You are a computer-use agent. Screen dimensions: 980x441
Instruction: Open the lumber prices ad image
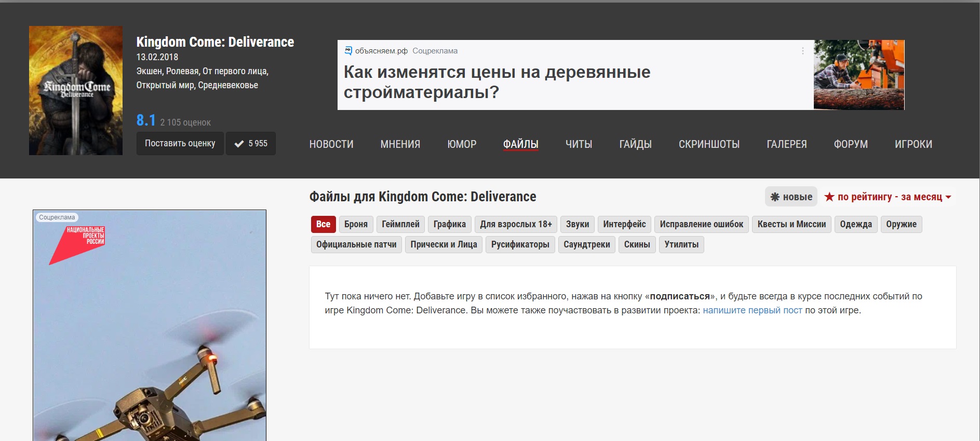858,75
